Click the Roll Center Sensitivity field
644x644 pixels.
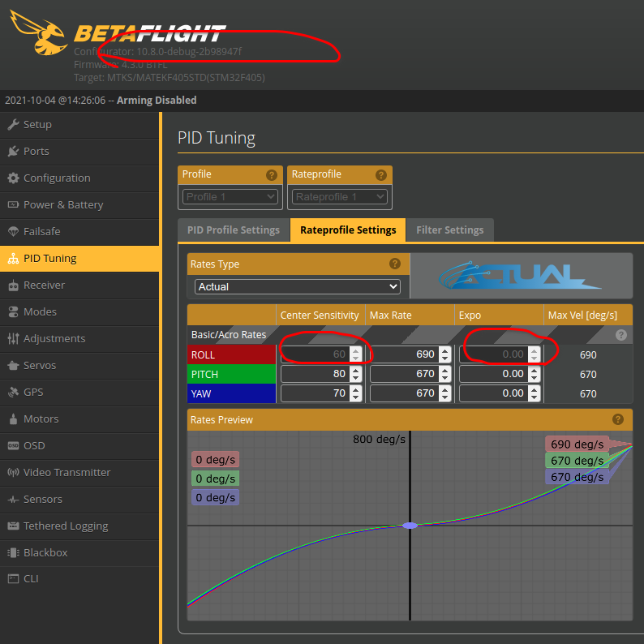[321, 354]
